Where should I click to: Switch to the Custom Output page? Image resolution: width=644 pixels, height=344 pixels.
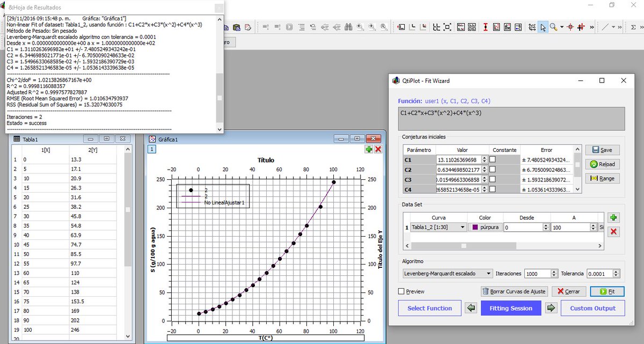(593, 308)
